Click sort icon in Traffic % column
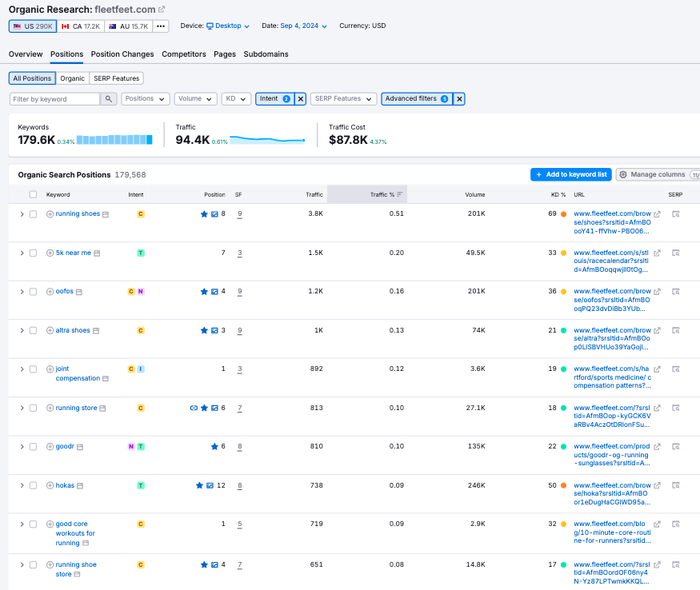 coord(400,194)
